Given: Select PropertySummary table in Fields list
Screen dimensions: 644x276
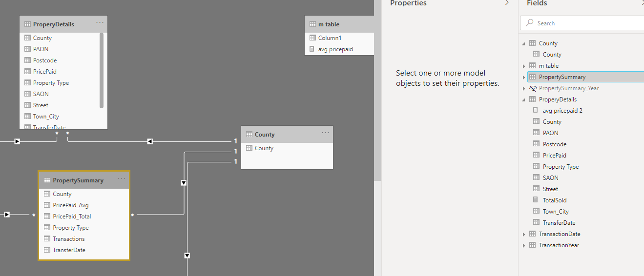Looking at the screenshot, I should click(562, 77).
